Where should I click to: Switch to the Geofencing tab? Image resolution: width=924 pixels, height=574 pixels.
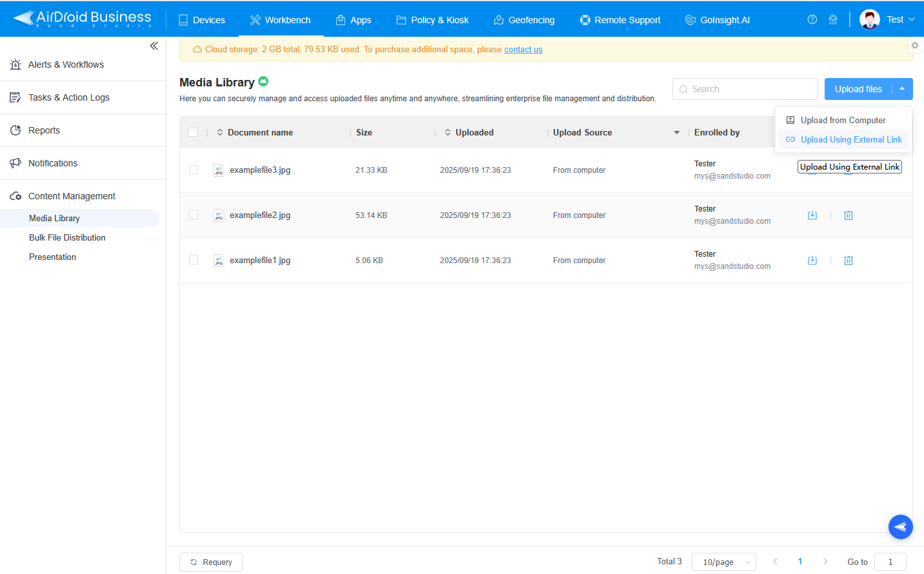coord(524,19)
